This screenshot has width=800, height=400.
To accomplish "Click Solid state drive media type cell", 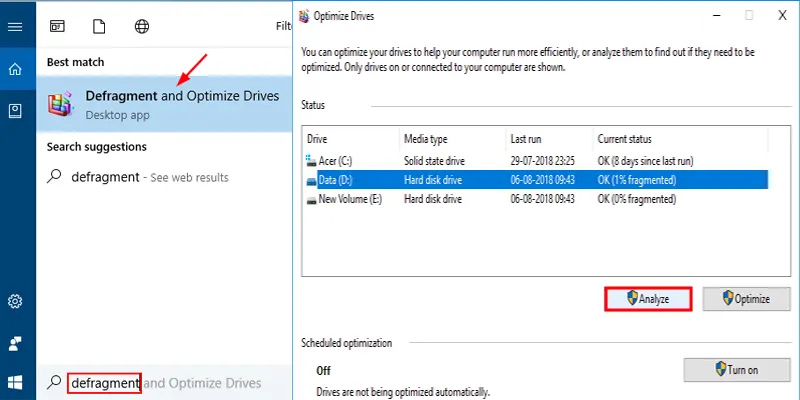I will click(x=434, y=161).
